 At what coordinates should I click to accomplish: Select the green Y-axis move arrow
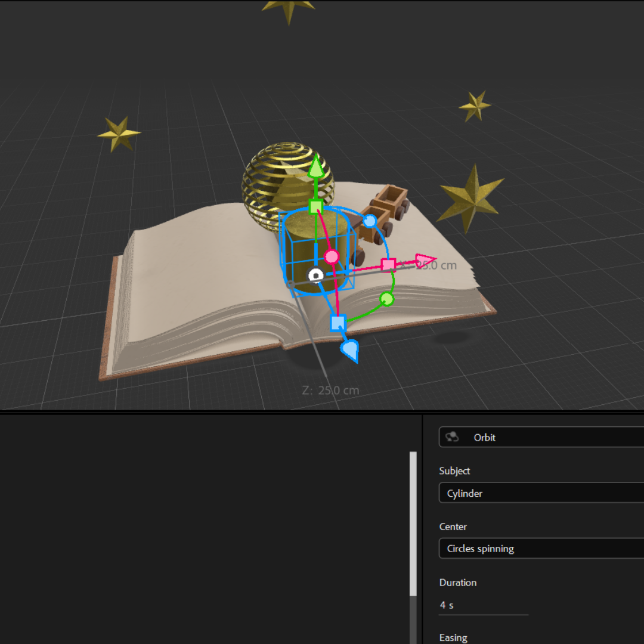pos(316,165)
